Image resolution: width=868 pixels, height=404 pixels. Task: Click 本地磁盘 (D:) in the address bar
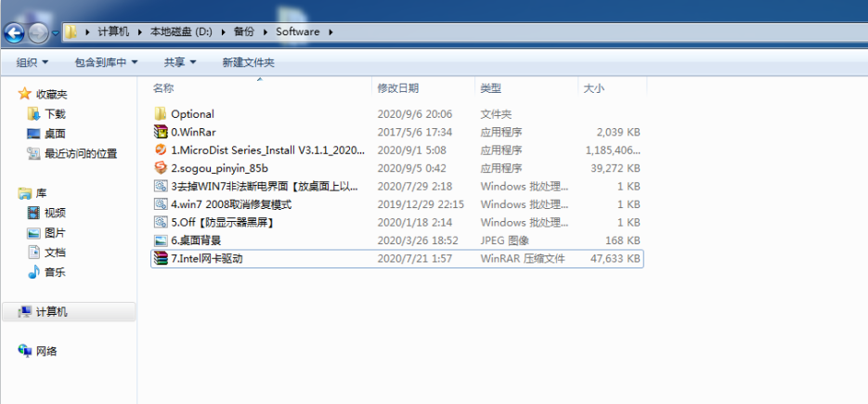[x=181, y=32]
